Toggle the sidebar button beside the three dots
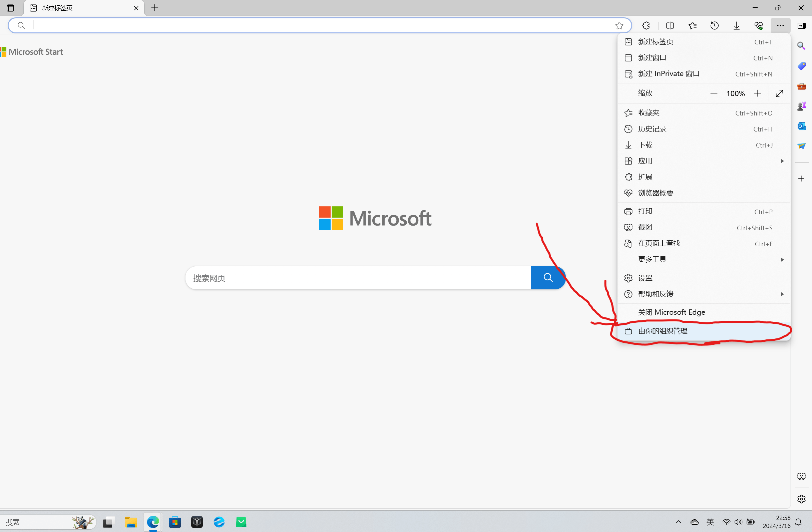This screenshot has width=812, height=532. (801, 25)
